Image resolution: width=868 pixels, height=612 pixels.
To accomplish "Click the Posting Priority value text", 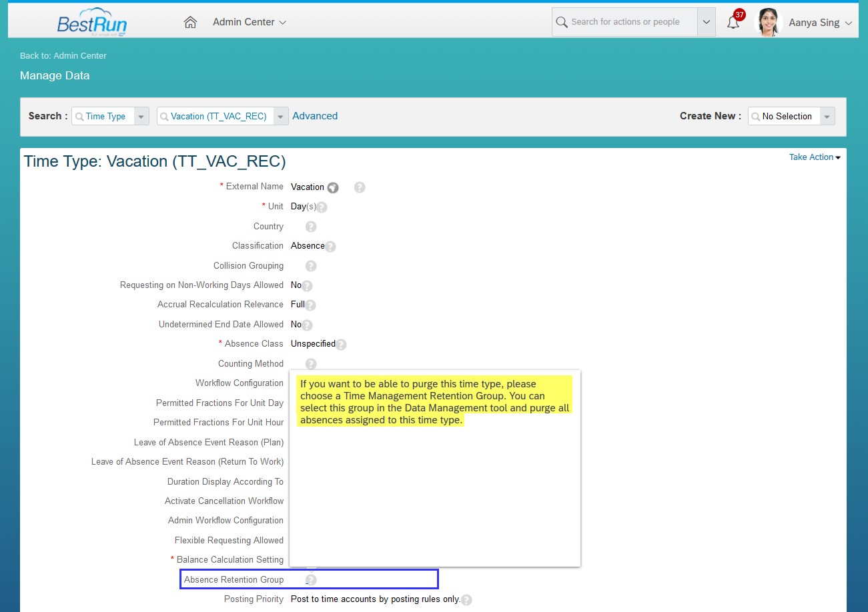I will 376,599.
